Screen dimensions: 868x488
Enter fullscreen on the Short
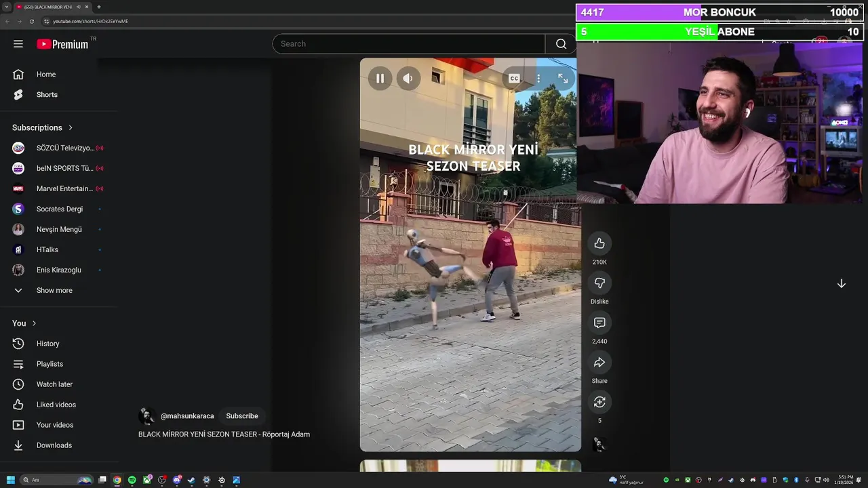[563, 79]
